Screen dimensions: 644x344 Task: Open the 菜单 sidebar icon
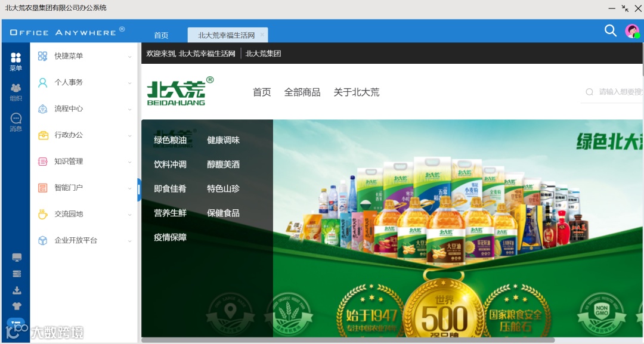16,61
